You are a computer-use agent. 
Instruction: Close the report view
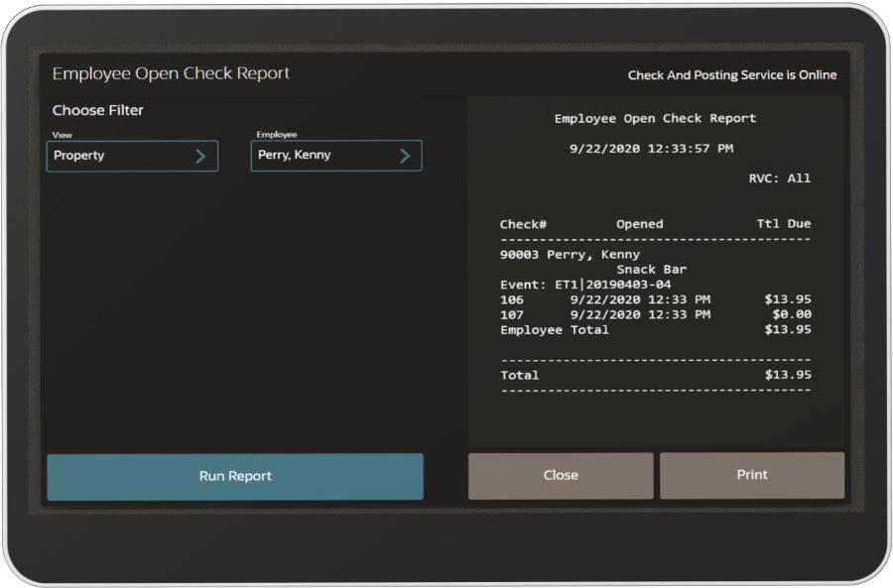pyautogui.click(x=561, y=475)
